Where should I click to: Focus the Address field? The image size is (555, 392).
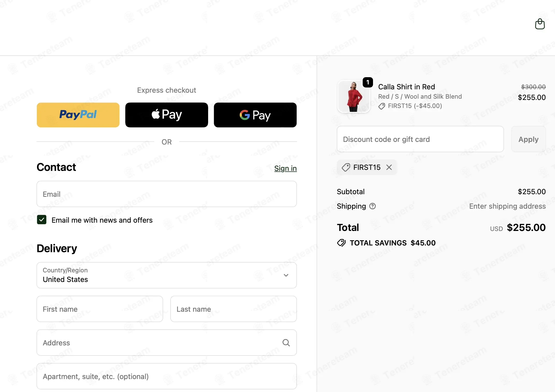(166, 343)
